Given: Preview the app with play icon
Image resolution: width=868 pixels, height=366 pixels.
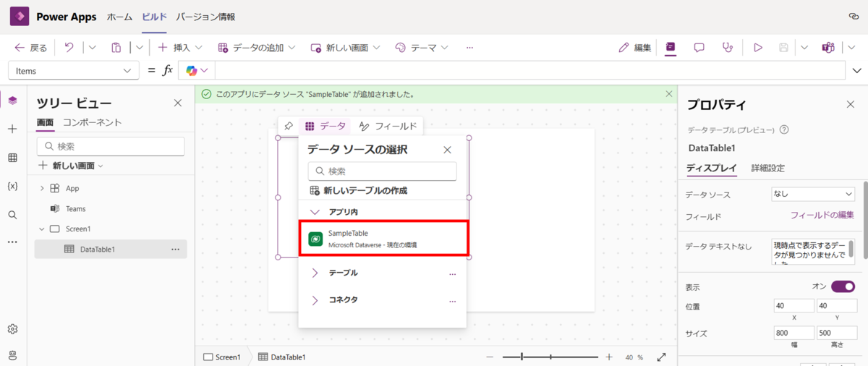Looking at the screenshot, I should click(x=758, y=48).
